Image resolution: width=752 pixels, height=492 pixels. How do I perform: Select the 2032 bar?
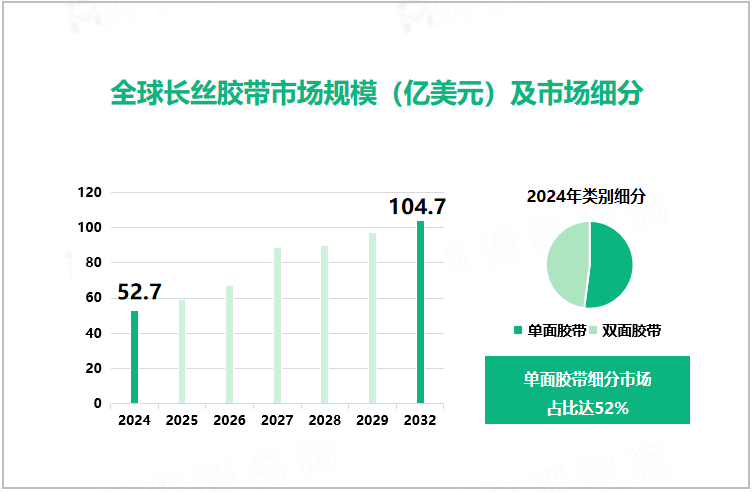point(420,312)
